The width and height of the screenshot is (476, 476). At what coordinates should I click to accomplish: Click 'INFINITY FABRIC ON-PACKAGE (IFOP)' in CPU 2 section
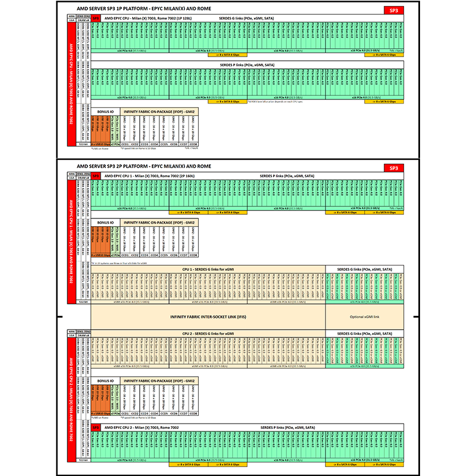[x=159, y=381]
